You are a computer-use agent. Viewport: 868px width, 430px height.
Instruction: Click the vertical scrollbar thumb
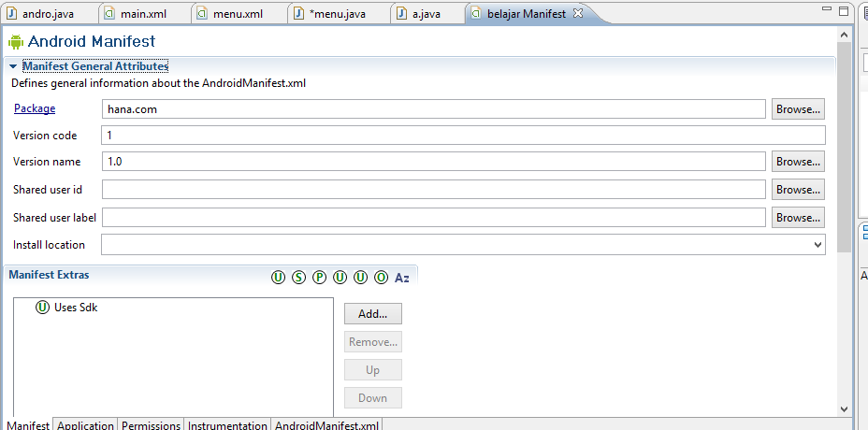pos(844,147)
